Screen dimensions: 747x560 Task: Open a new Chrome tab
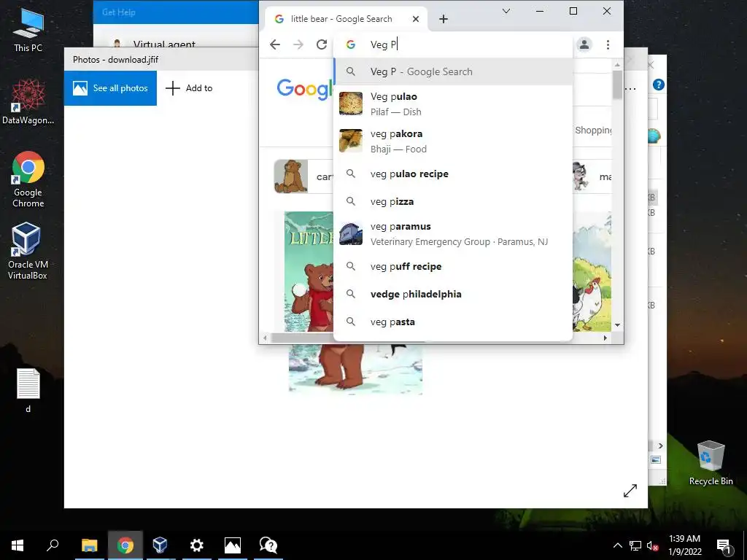point(444,19)
